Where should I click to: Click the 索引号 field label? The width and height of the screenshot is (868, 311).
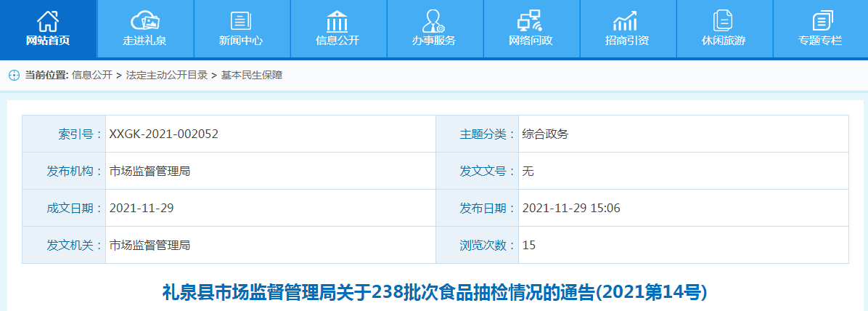80,134
